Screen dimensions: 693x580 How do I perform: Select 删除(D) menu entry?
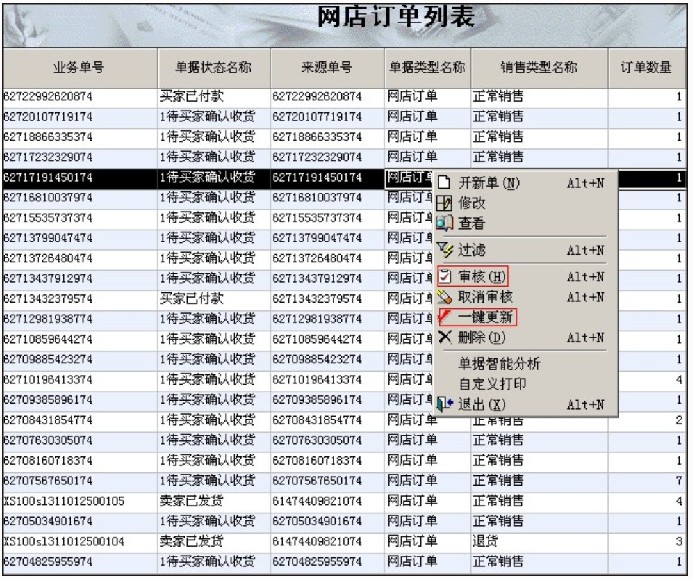(525, 337)
